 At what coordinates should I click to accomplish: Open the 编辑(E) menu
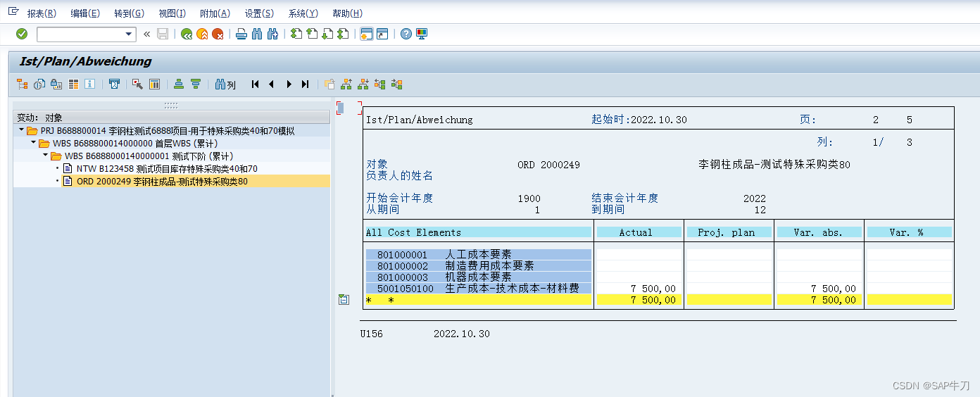85,13
